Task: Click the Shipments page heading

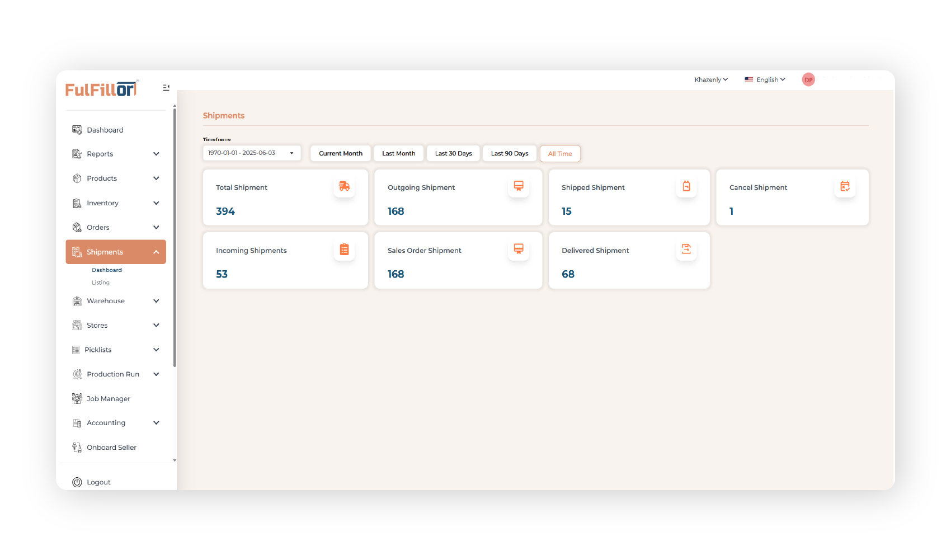Action: [224, 116]
